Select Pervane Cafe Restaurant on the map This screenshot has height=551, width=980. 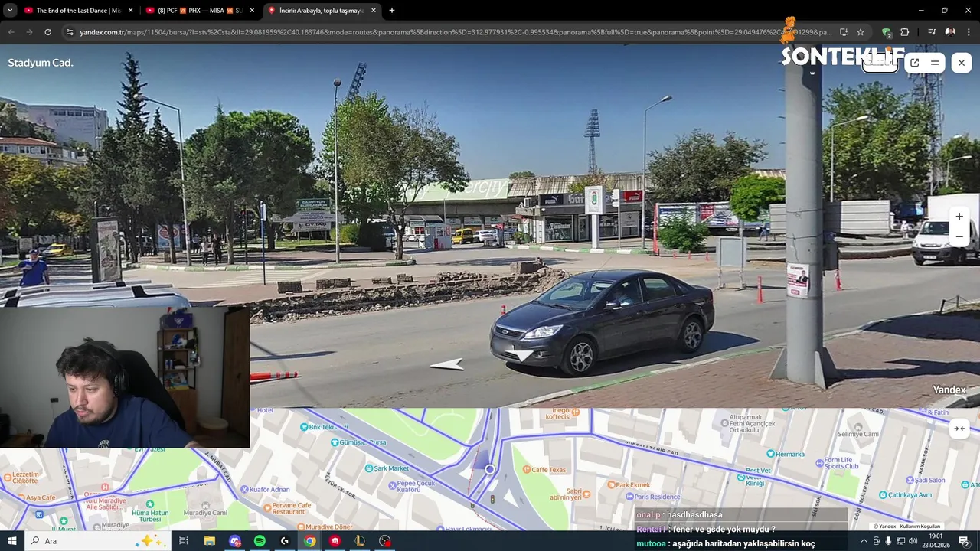click(286, 508)
